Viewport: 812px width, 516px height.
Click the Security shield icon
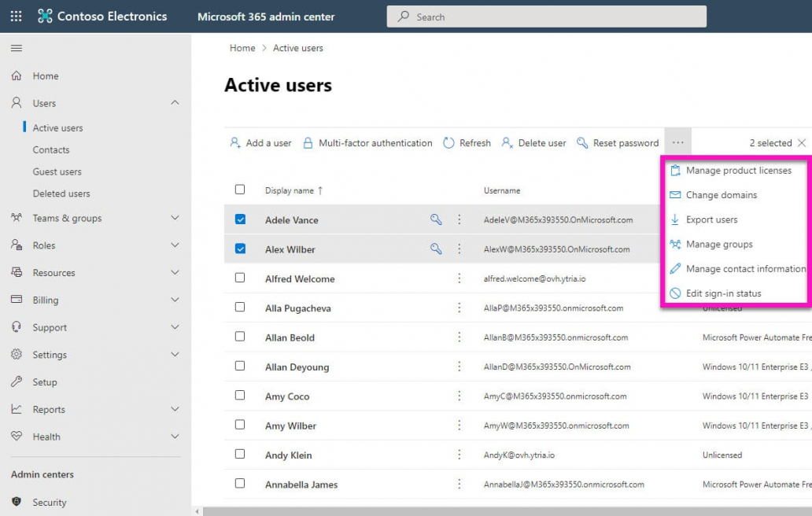coord(17,502)
